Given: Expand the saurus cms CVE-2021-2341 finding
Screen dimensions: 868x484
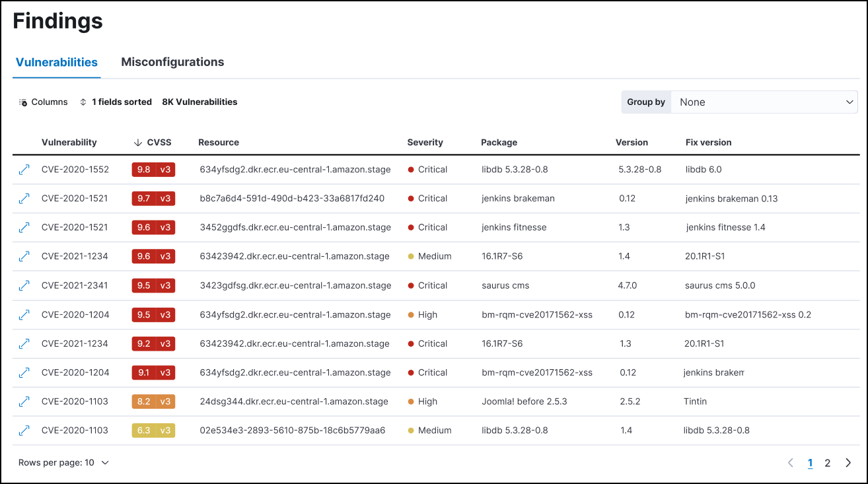Looking at the screenshot, I should point(24,285).
